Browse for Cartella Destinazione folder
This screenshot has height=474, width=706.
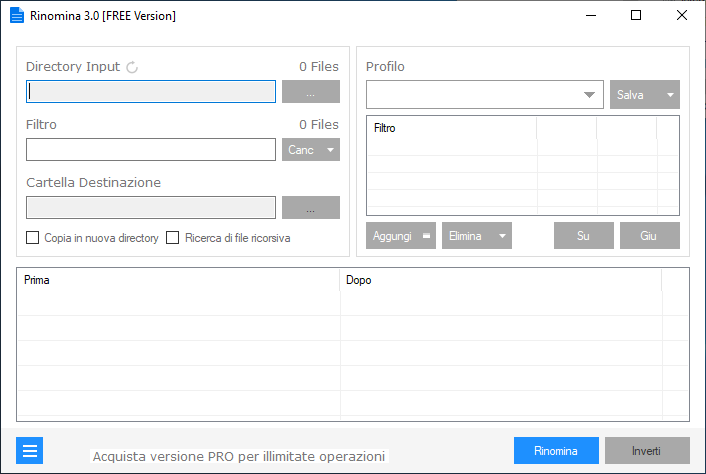click(x=311, y=208)
